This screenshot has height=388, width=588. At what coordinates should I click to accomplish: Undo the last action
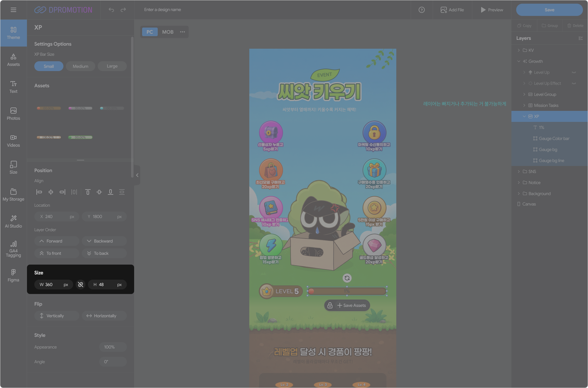pyautogui.click(x=111, y=10)
